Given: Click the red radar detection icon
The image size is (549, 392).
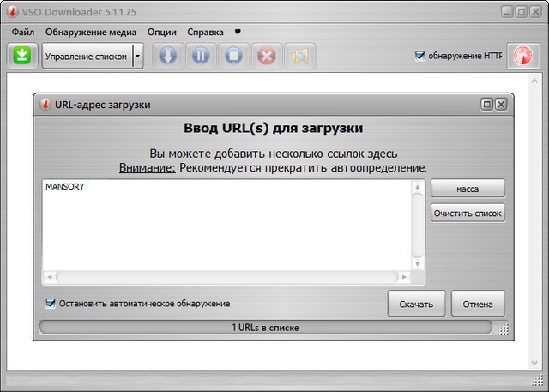Looking at the screenshot, I should (x=523, y=56).
